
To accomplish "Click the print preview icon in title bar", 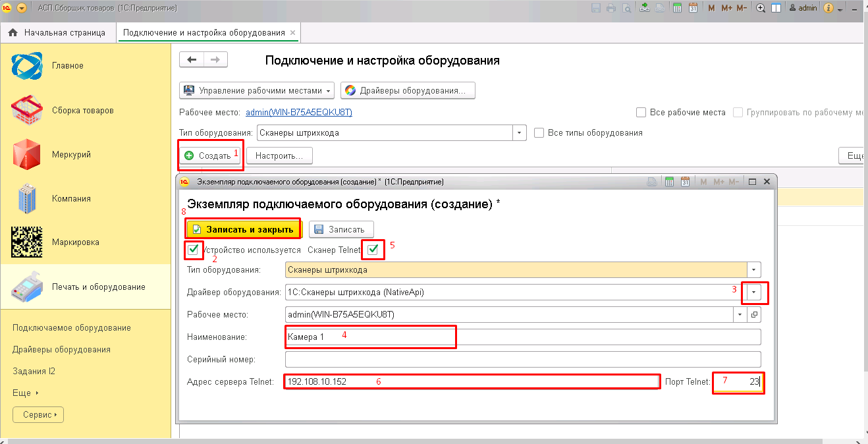I will 627,8.
